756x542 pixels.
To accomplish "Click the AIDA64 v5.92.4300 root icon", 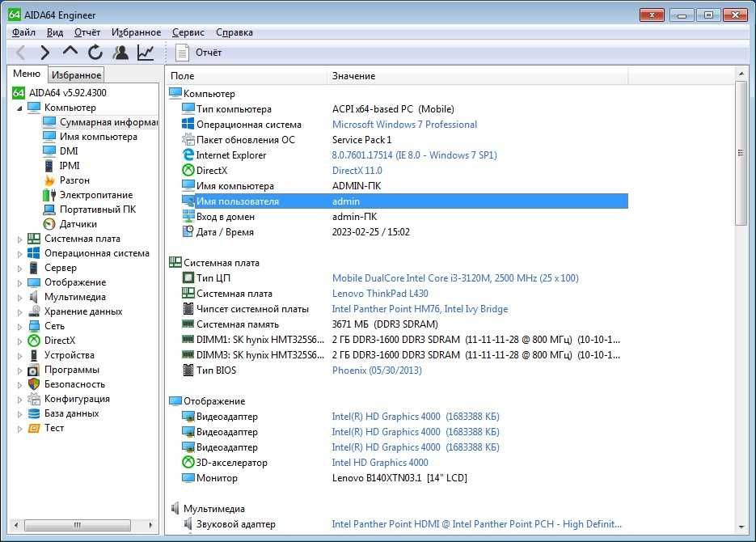I will [19, 92].
